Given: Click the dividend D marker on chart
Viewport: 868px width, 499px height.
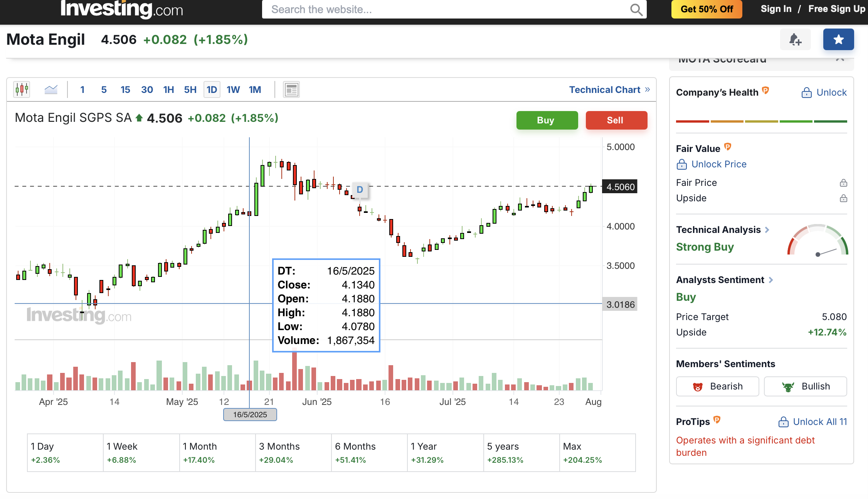Looking at the screenshot, I should 360,190.
